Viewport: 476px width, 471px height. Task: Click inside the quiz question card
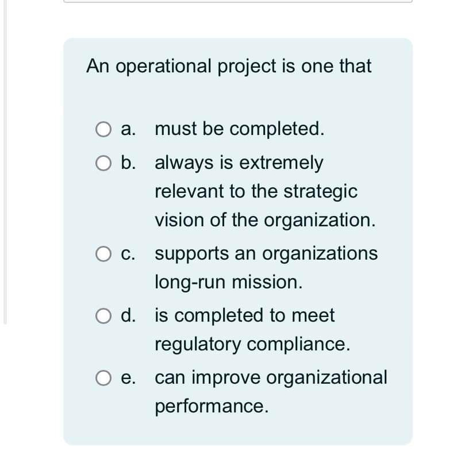(x=238, y=241)
